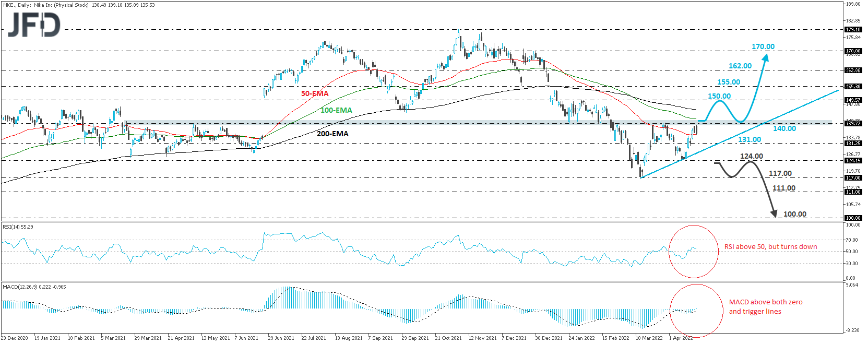Click the 179.10 price marker on the axis
The image size is (868, 344).
853,30
